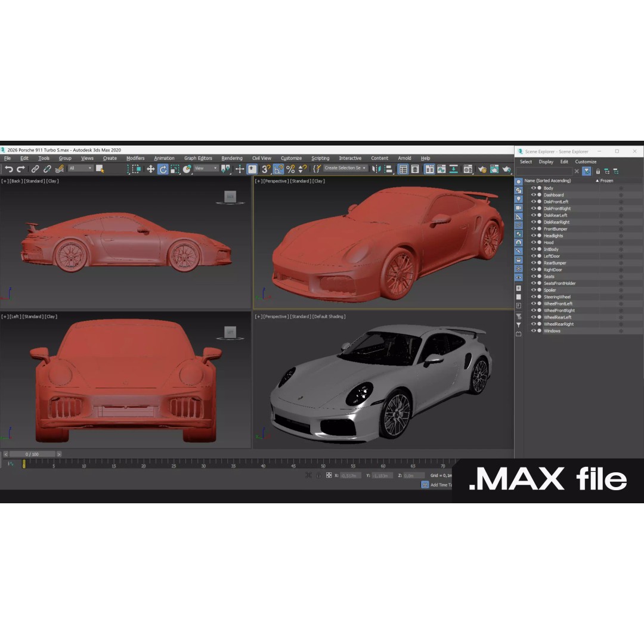The image size is (644, 644).
Task: Open the Render Setup teapot icon
Action: coord(482,169)
